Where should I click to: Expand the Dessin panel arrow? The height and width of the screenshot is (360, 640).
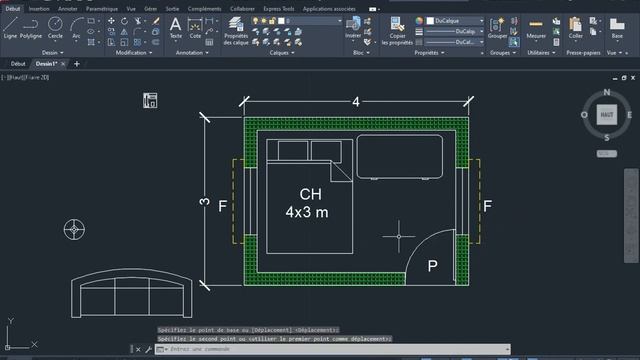coord(62,53)
